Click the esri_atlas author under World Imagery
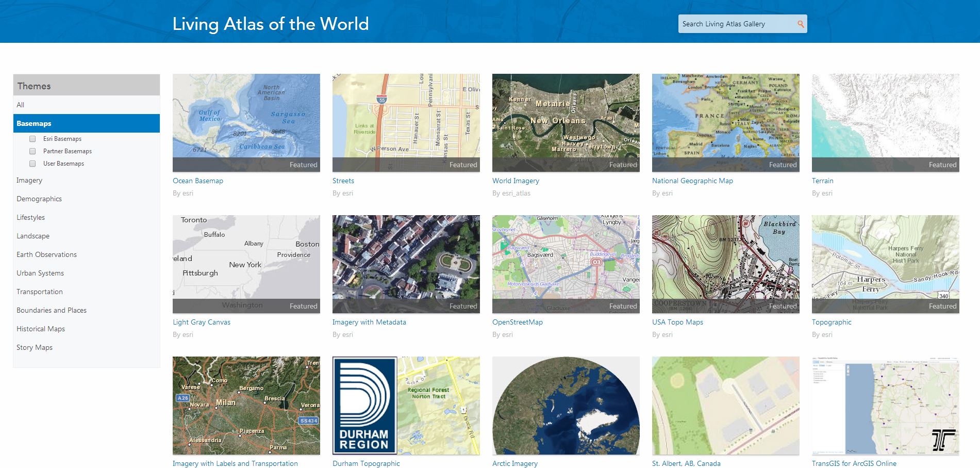The image size is (980, 468). (516, 193)
